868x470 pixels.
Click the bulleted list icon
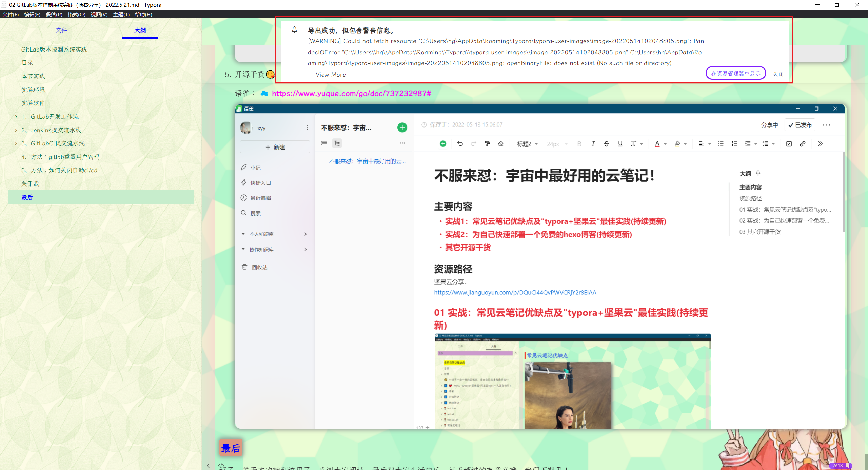click(721, 144)
